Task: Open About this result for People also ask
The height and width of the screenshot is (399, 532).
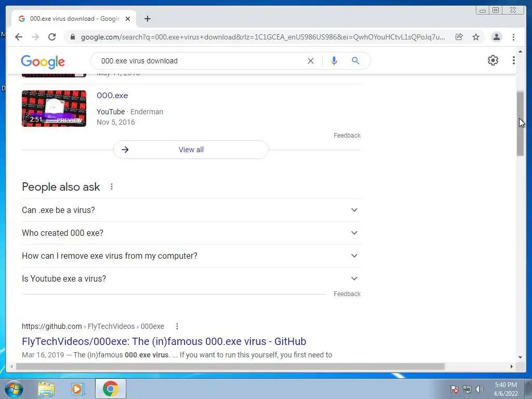Action: coord(112,187)
